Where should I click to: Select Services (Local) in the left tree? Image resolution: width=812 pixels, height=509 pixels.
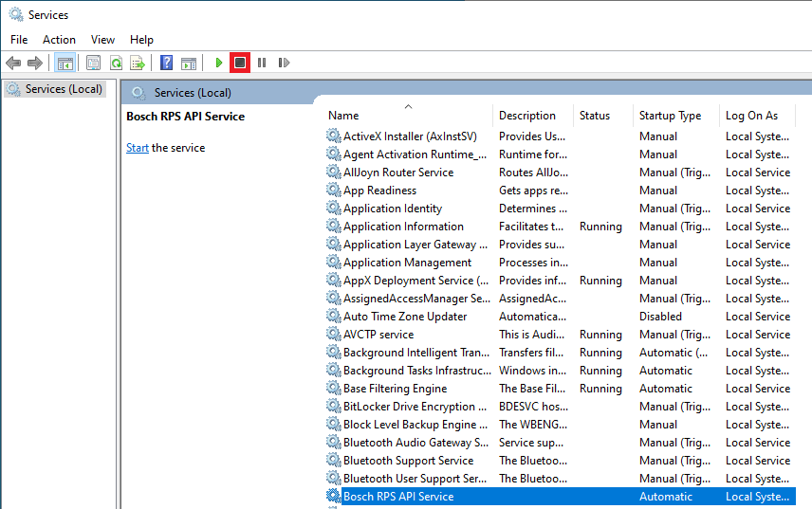pyautogui.click(x=63, y=89)
